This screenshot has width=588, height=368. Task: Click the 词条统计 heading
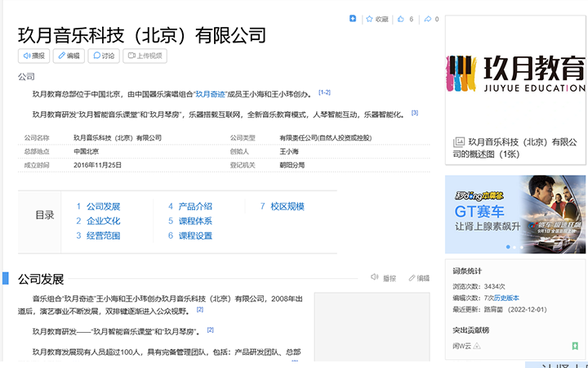click(467, 271)
